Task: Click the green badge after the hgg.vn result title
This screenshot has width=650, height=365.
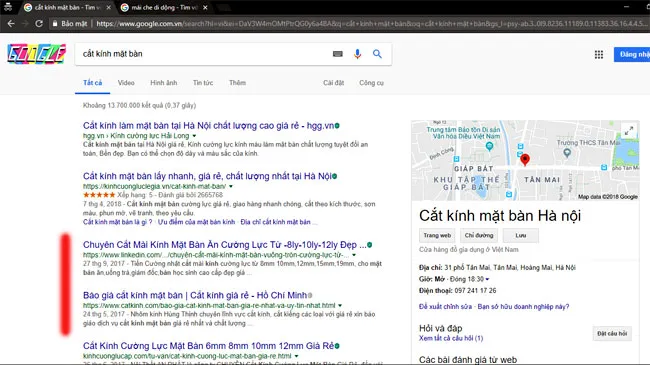Action: [337, 126]
